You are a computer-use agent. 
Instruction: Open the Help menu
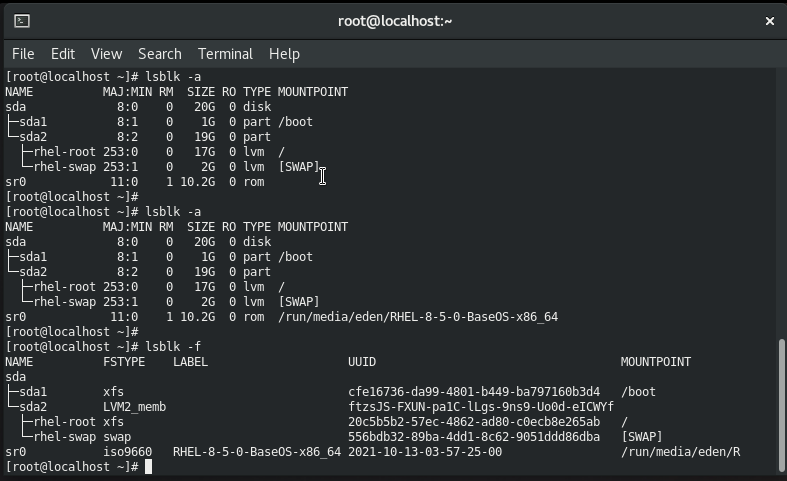pos(284,54)
